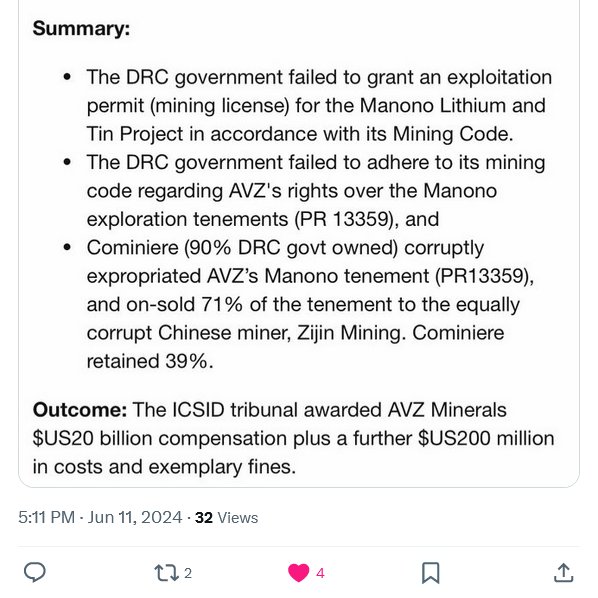Unlike the post via pink heart

click(298, 573)
